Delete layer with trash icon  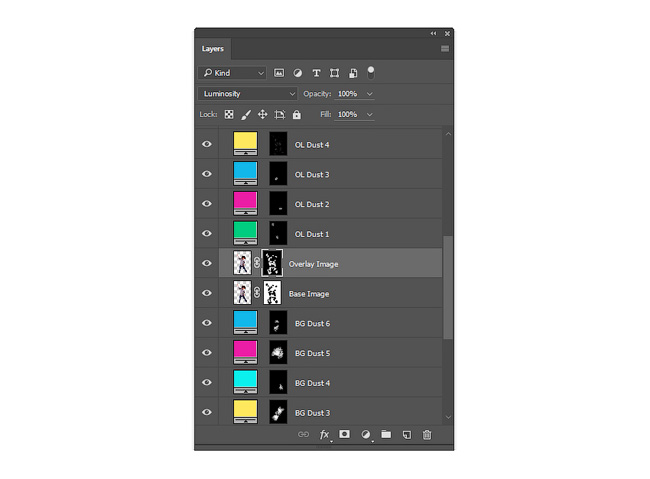coord(427,435)
